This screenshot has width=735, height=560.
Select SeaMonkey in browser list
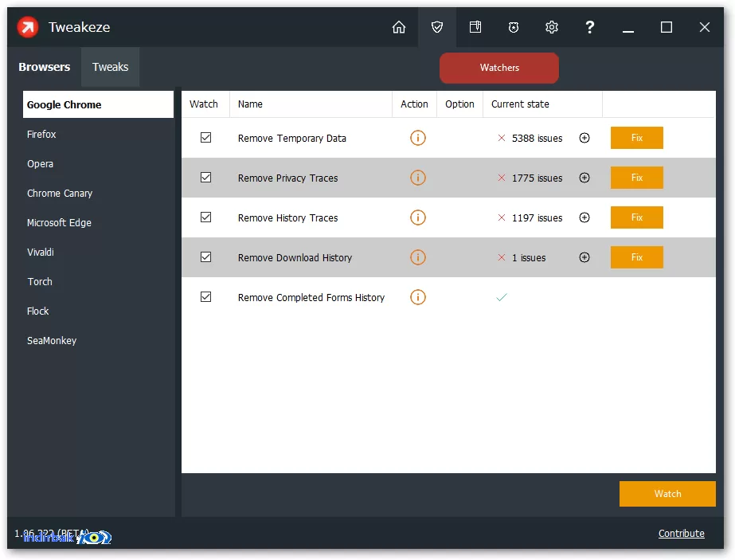coord(98,341)
